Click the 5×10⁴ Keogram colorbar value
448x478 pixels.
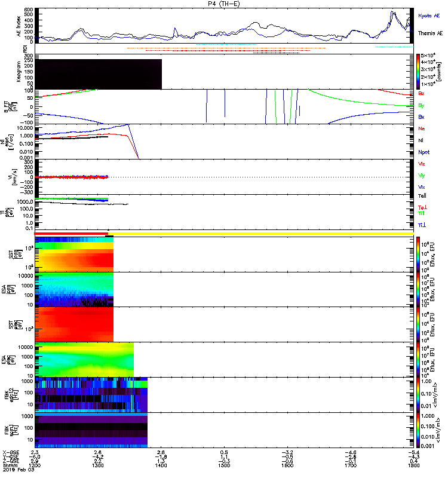pyautogui.click(x=428, y=56)
